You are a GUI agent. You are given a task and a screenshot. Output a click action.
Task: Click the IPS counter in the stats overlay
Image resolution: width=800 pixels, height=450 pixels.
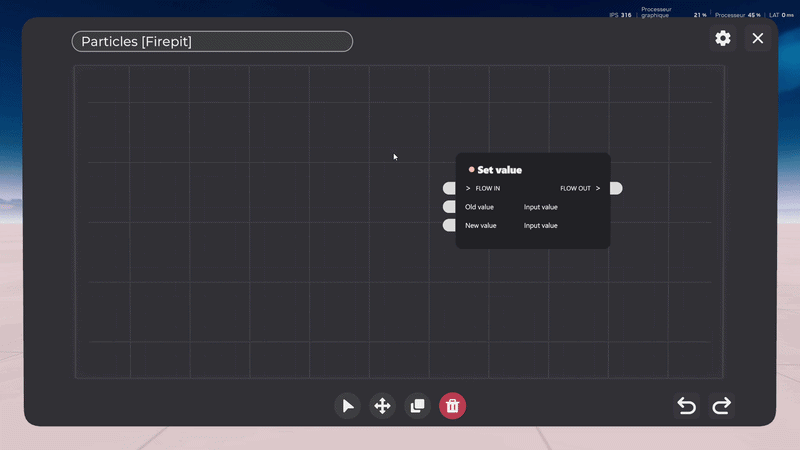pyautogui.click(x=620, y=15)
